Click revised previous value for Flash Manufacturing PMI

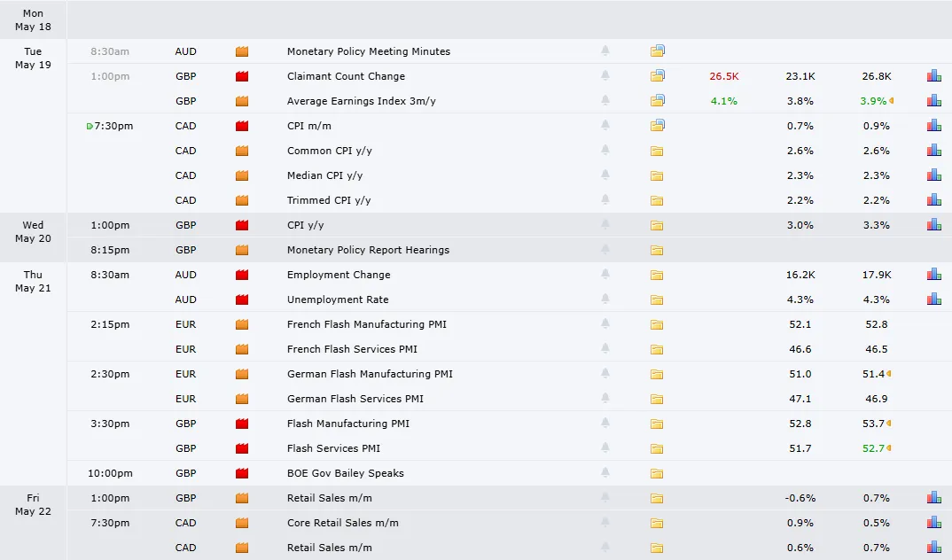point(877,424)
